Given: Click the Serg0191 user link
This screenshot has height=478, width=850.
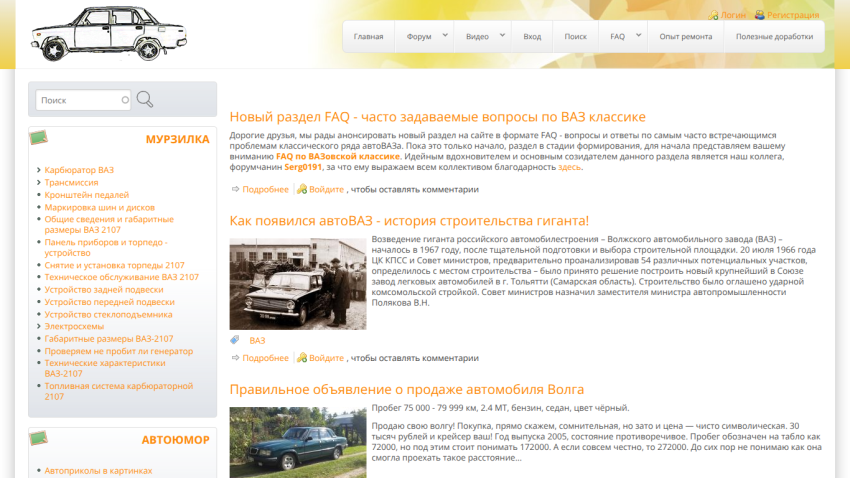Looking at the screenshot, I should point(303,167).
